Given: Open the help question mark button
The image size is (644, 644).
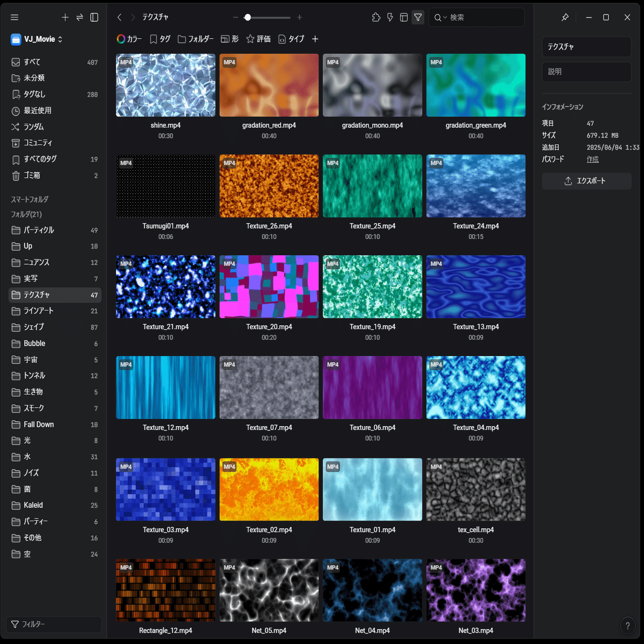Looking at the screenshot, I should tap(627, 626).
